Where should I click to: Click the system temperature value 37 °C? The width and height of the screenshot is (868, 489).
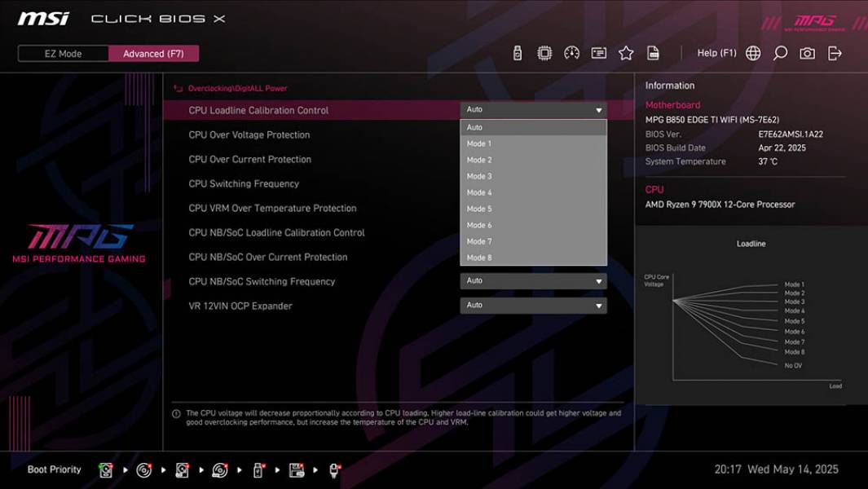[768, 161]
